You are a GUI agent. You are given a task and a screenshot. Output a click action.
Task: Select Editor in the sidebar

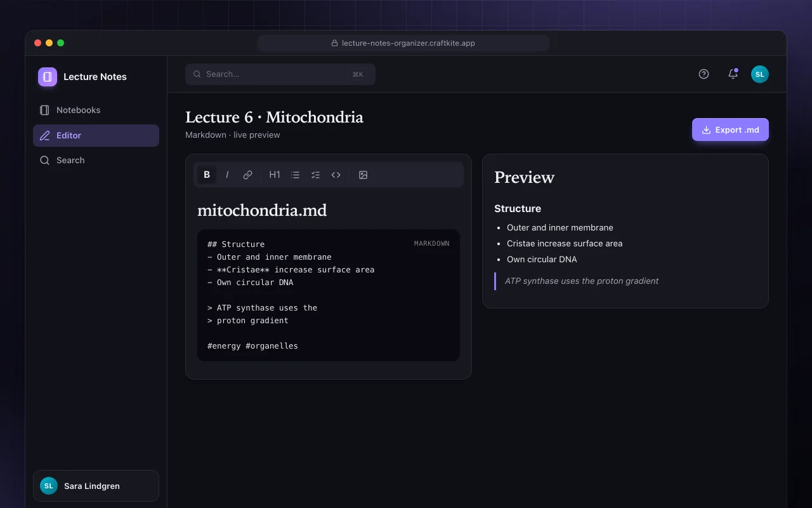click(96, 135)
